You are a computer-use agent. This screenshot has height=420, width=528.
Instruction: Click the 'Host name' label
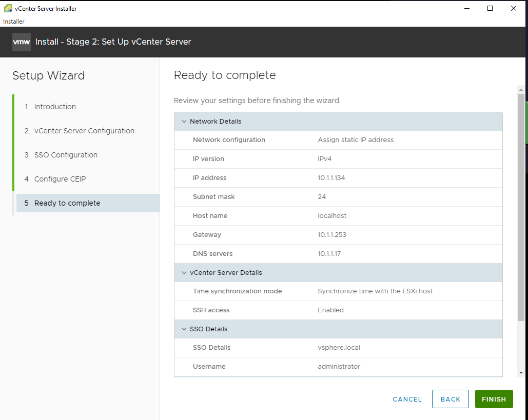210,216
